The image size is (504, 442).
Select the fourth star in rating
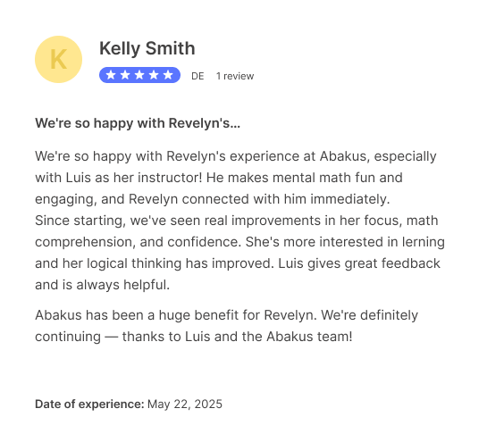click(154, 75)
